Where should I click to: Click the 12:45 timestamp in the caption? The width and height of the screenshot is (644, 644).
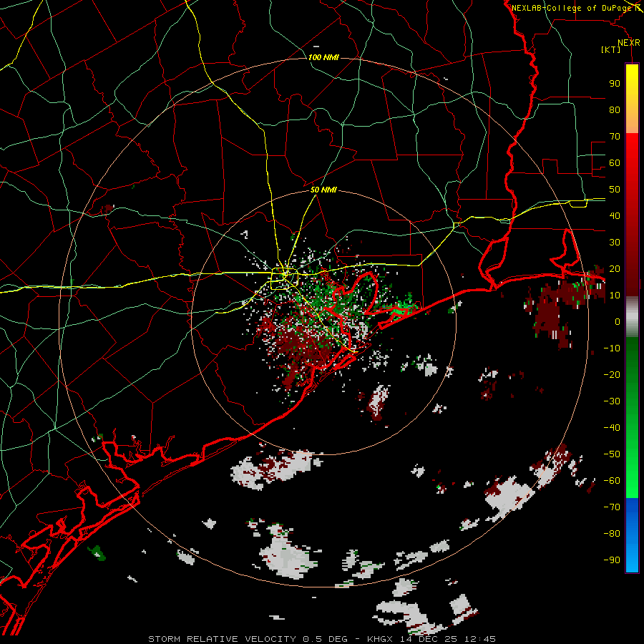coord(480,639)
